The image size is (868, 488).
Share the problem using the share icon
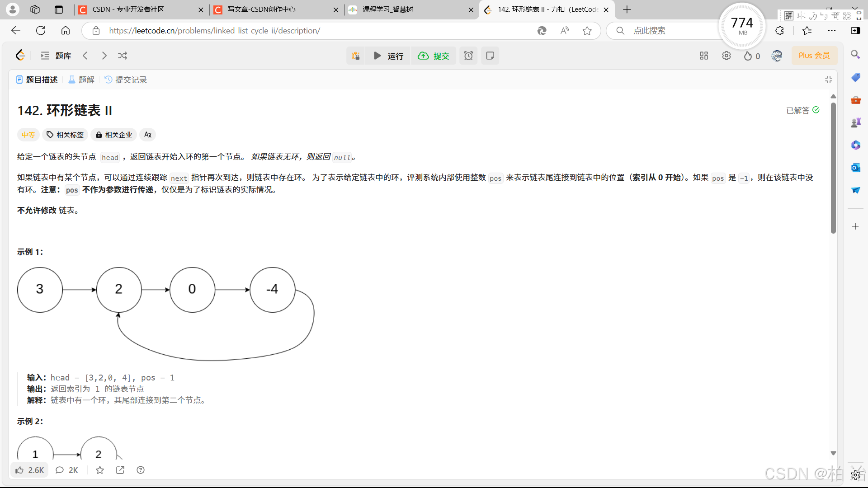click(x=120, y=470)
